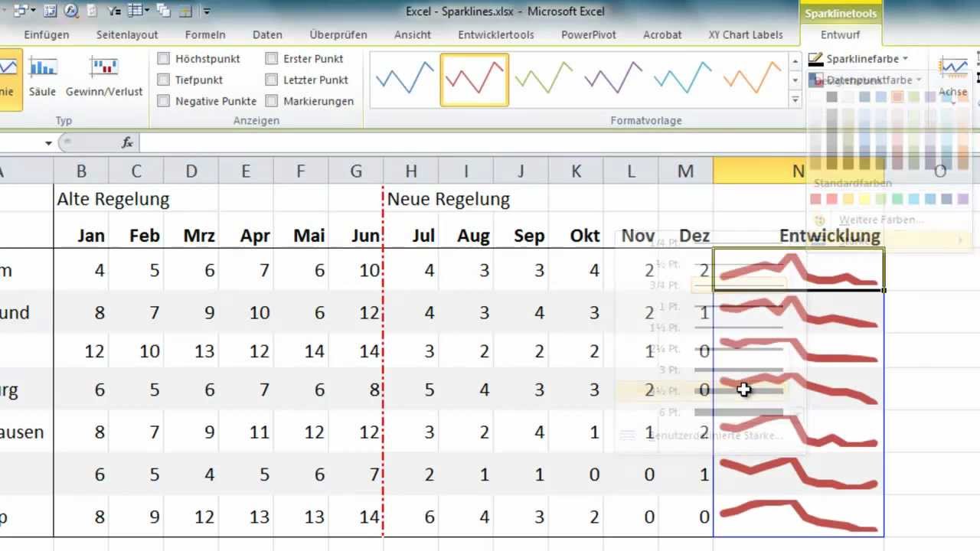The height and width of the screenshot is (551, 980).
Task: Open the XY Chart Labels tab
Action: pos(746,34)
